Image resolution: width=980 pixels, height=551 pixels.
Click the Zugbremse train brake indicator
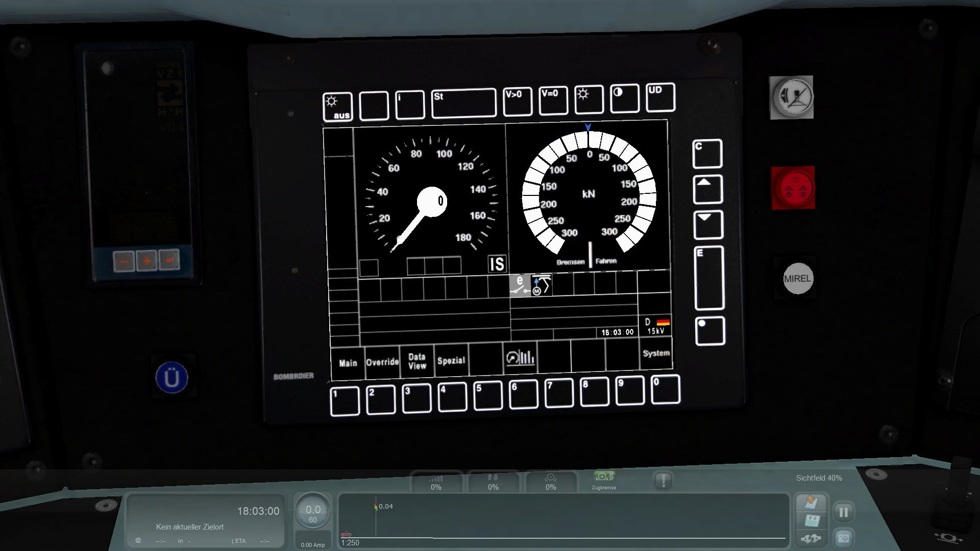[x=604, y=480]
